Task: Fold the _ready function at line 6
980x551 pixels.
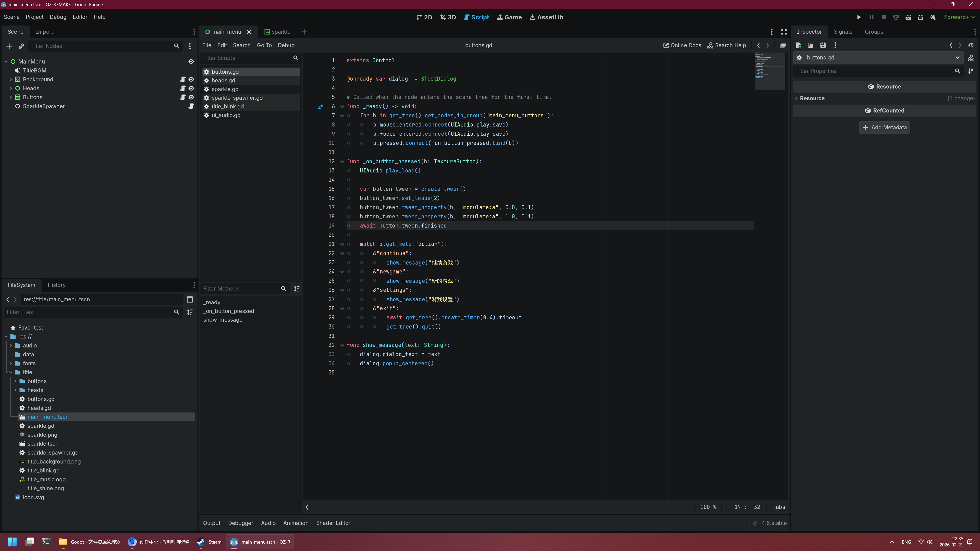Action: tap(342, 106)
